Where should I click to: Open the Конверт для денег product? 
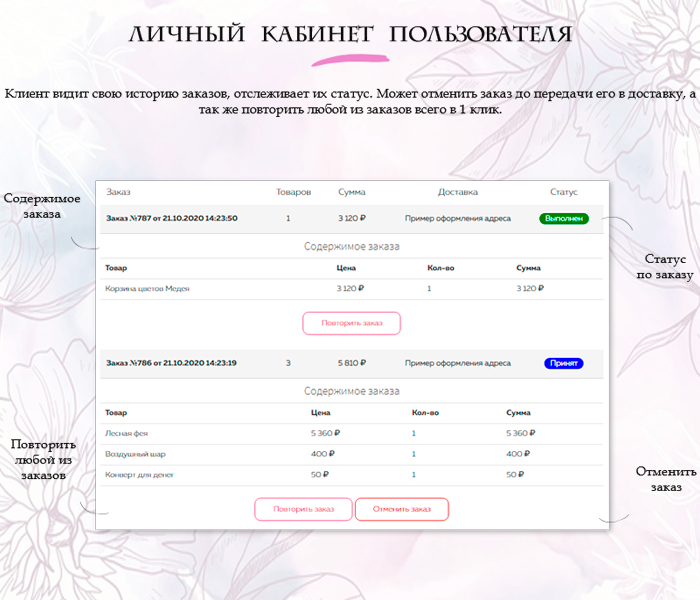139,474
